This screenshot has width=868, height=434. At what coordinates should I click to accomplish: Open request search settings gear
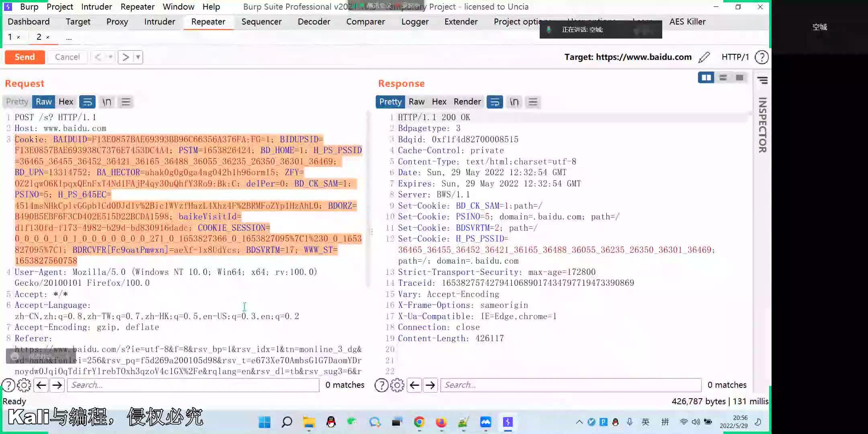pos(24,385)
